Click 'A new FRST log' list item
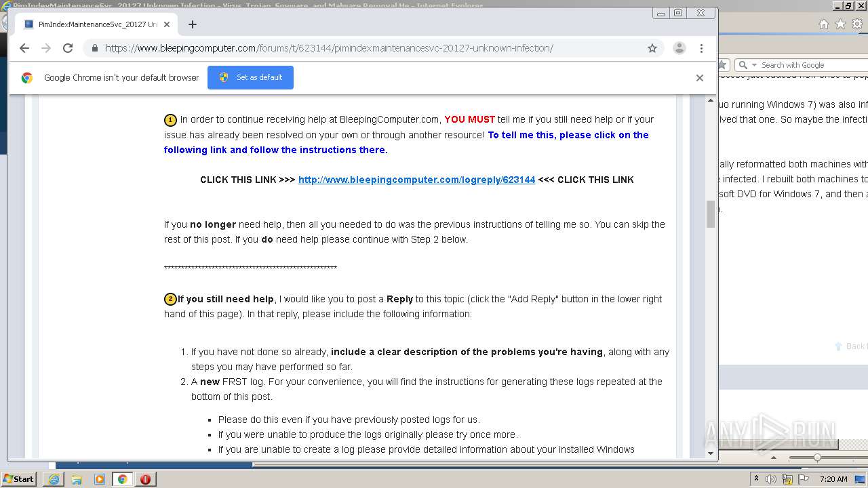The width and height of the screenshot is (868, 488). coord(427,389)
